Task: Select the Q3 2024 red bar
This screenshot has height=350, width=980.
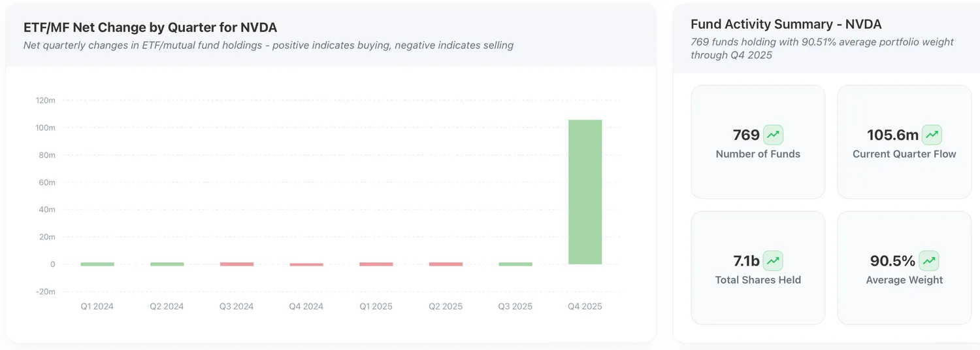Action: pos(237,264)
